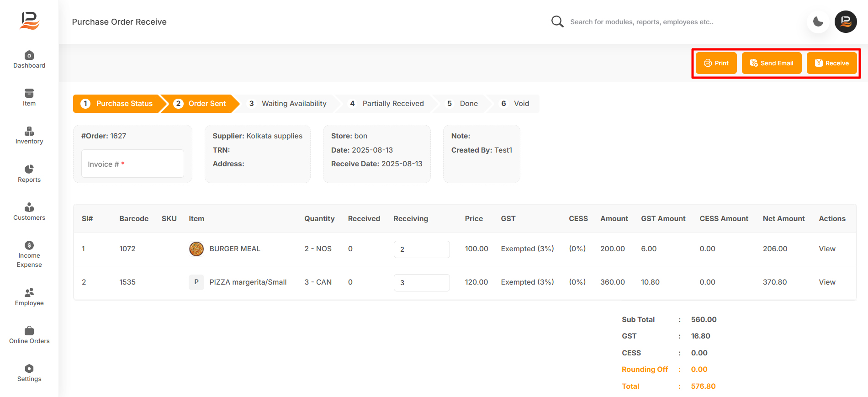Open Employee section in sidebar
This screenshot has width=868, height=397.
tap(29, 297)
